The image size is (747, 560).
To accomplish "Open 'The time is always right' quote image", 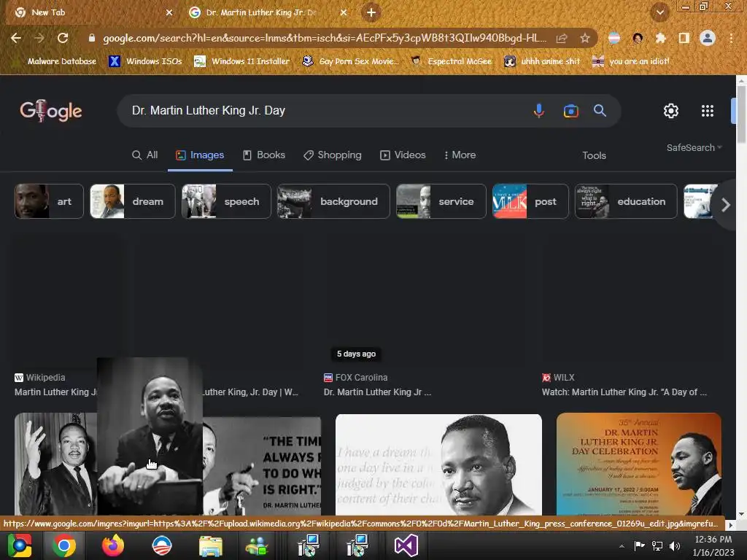I will tap(262, 466).
